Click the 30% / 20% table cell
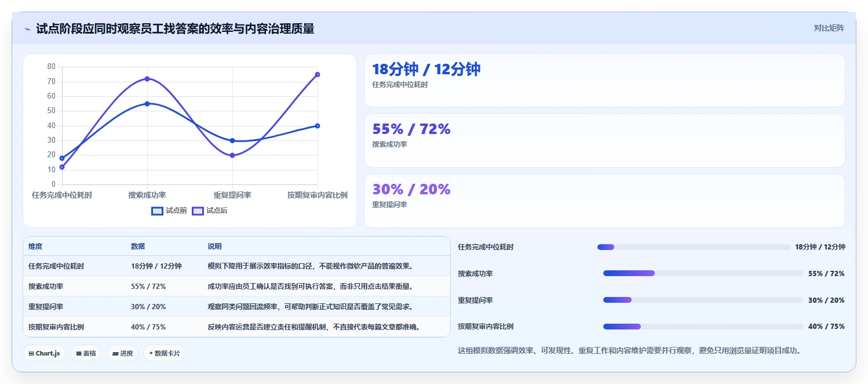 coord(148,307)
